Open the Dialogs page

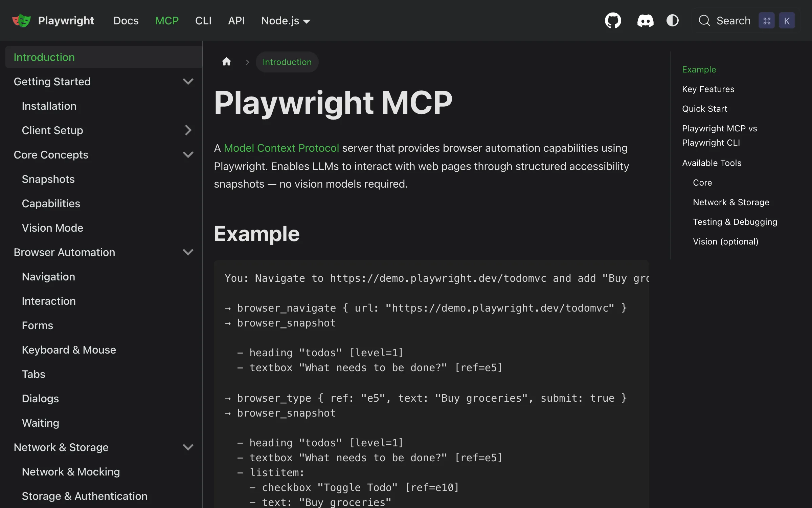[40, 399]
